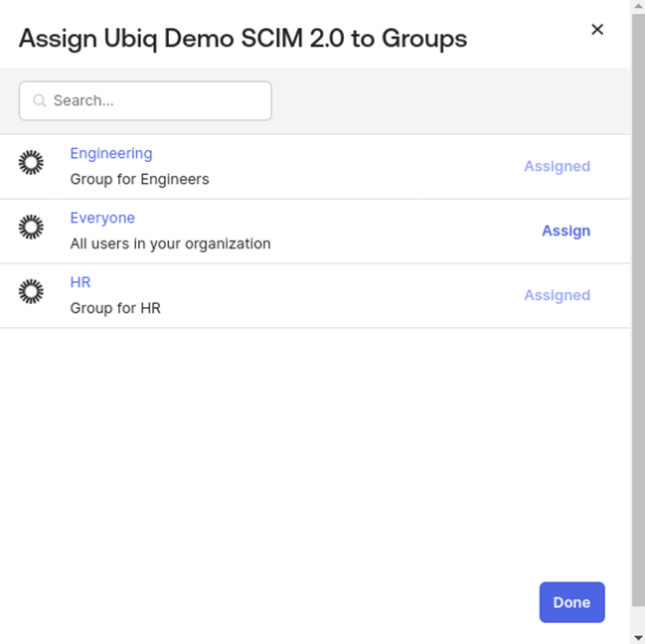Click the Engineering group icon
Viewport: 645px width, 644px height.
[31, 162]
